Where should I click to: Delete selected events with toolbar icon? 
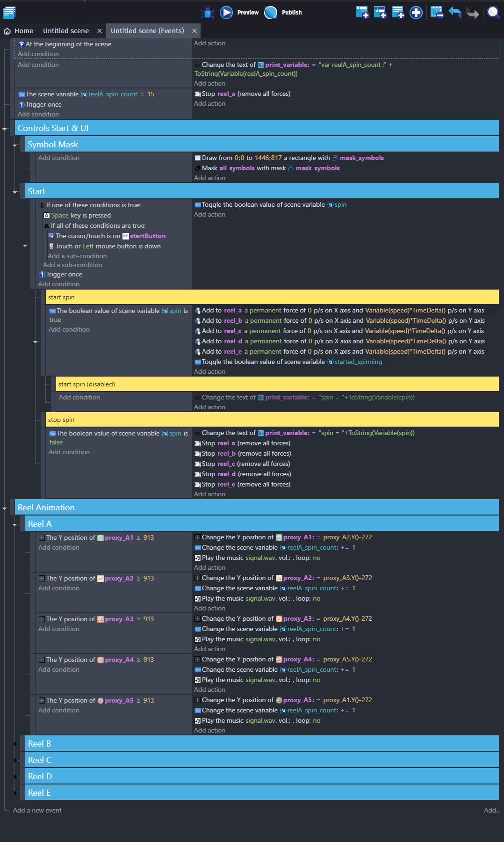point(436,13)
